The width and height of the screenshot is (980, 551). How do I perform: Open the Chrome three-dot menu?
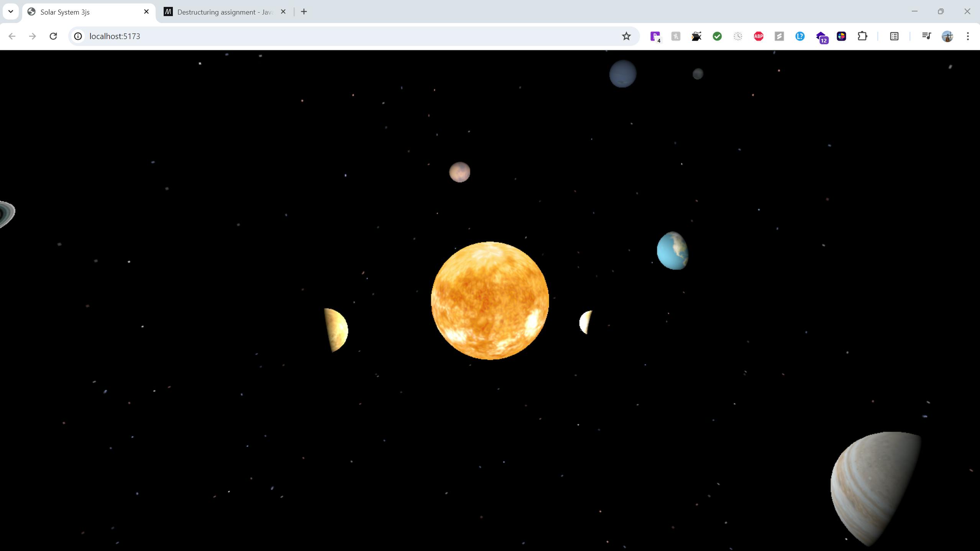(968, 36)
